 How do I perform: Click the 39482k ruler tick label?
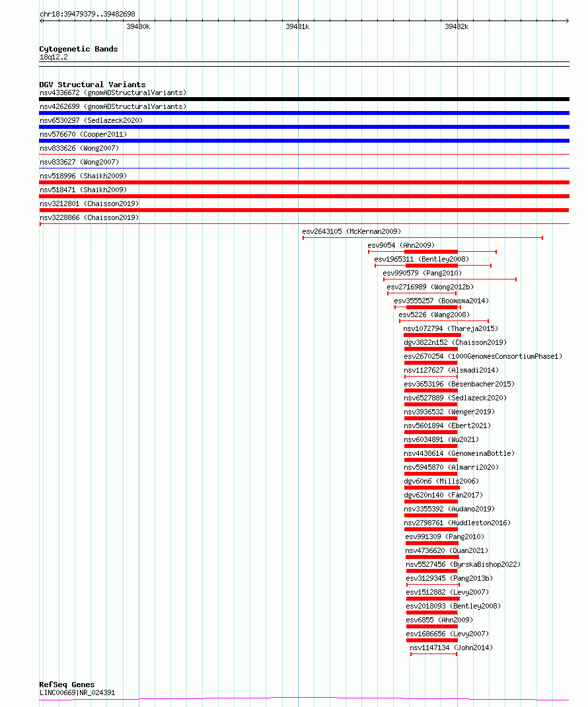click(457, 27)
